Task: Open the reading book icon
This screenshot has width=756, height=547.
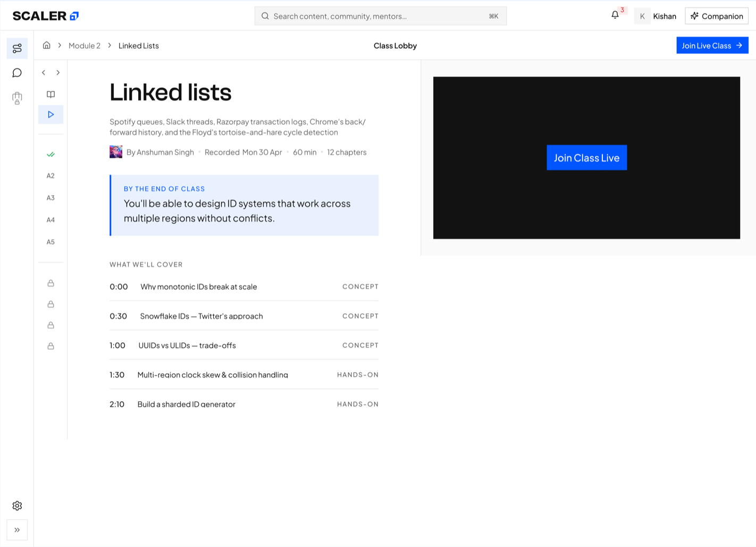Action: pos(51,94)
